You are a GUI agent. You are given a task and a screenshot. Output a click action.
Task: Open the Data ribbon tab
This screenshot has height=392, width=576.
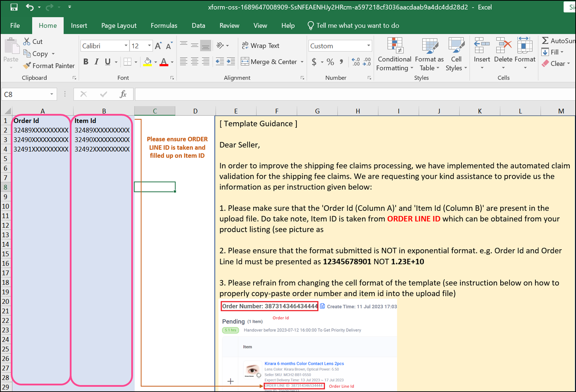click(198, 25)
